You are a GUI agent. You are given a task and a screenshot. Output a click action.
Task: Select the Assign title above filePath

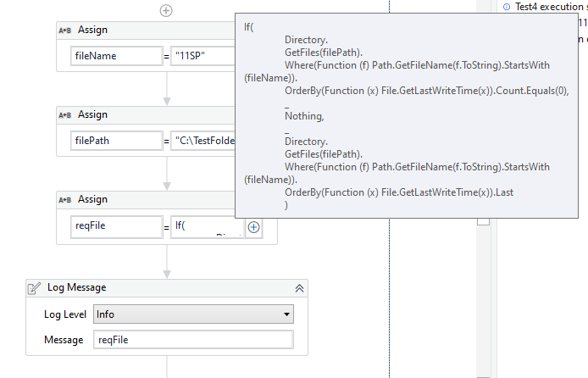pyautogui.click(x=92, y=114)
